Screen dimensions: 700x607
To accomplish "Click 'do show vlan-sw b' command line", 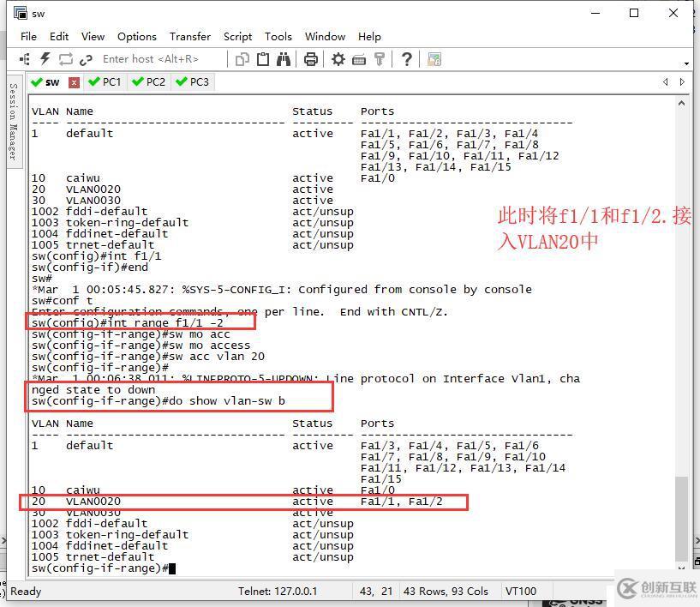I will pos(227,401).
